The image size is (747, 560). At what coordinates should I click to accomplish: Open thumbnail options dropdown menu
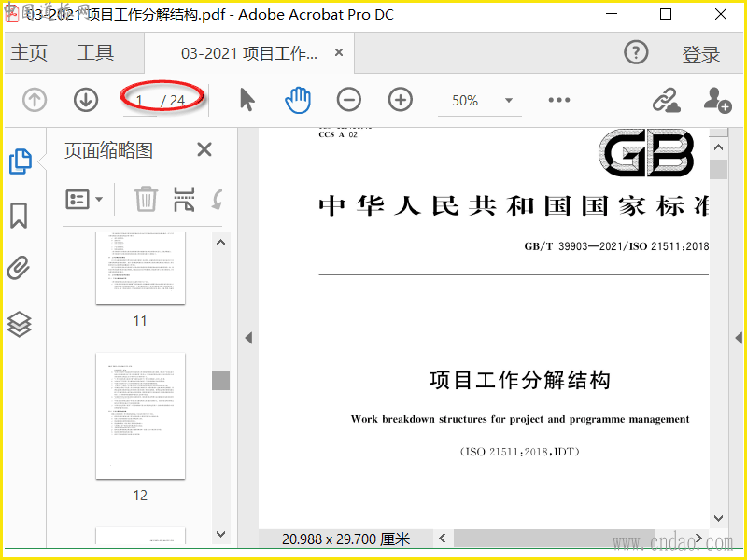pos(84,200)
